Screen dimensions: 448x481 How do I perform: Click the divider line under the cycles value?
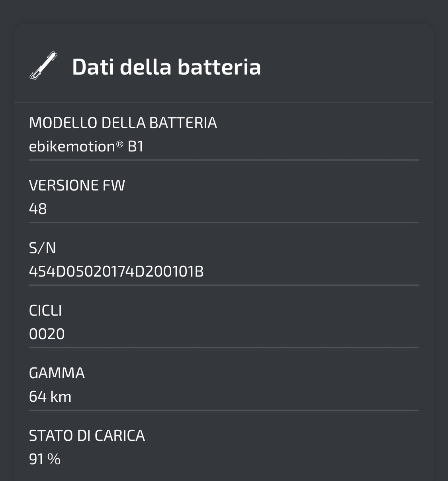pos(224,347)
